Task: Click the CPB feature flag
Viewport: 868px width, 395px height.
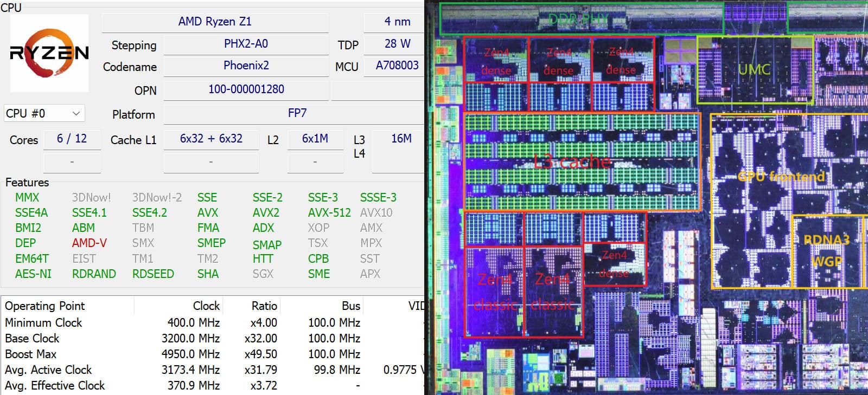Action: coord(318,259)
